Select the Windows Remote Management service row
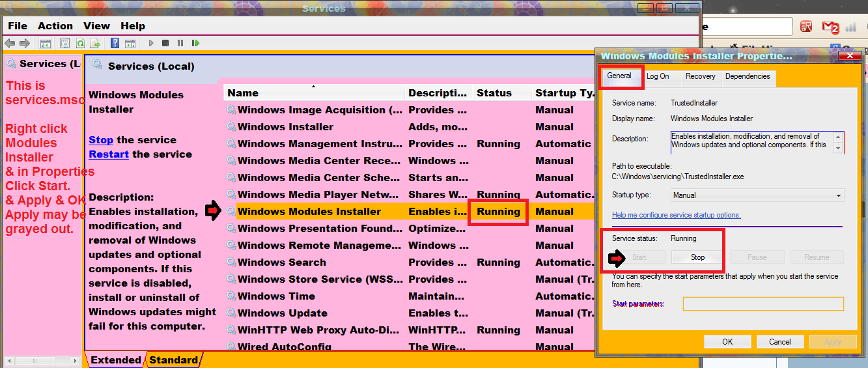This screenshot has width=868, height=368. coord(410,246)
